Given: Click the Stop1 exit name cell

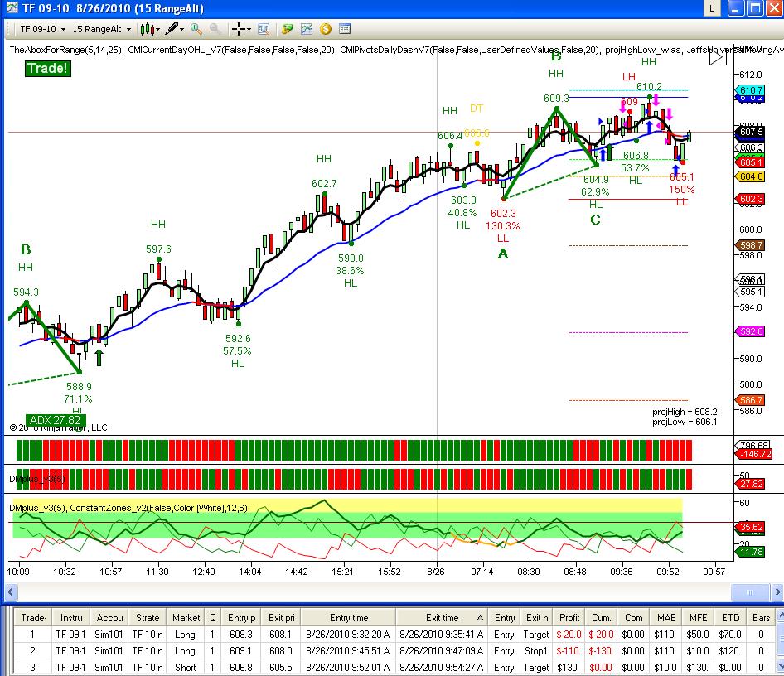Looking at the screenshot, I should [x=536, y=651].
